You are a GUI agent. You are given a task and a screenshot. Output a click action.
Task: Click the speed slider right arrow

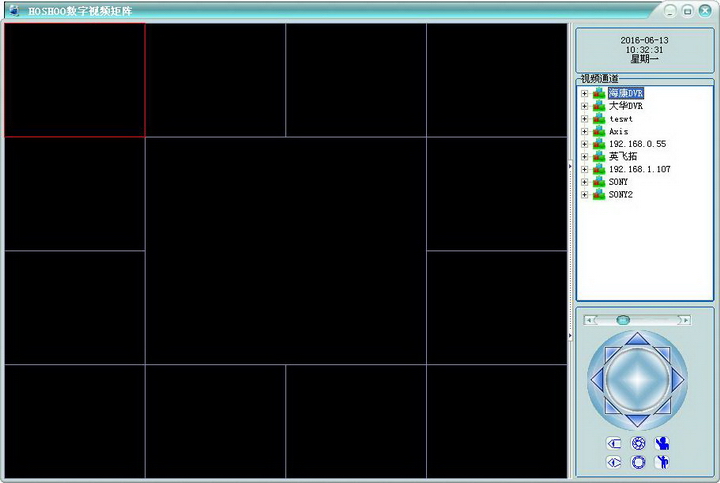[x=685, y=320]
